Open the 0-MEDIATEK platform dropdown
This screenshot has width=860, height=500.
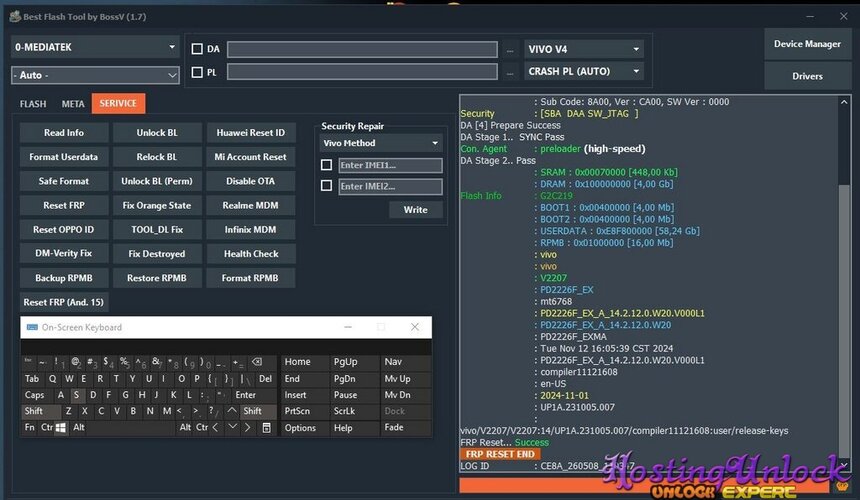tap(95, 47)
